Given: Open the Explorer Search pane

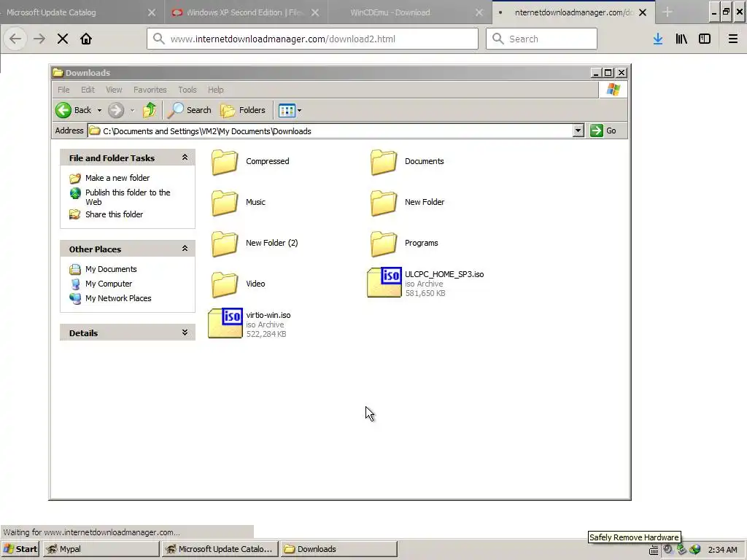Looking at the screenshot, I should click(190, 111).
